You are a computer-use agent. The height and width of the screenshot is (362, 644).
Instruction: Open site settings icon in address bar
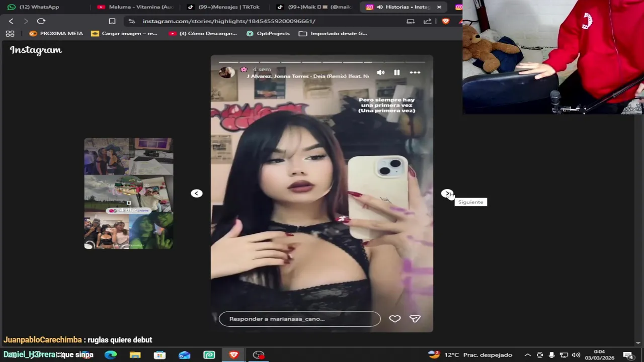coord(132,21)
